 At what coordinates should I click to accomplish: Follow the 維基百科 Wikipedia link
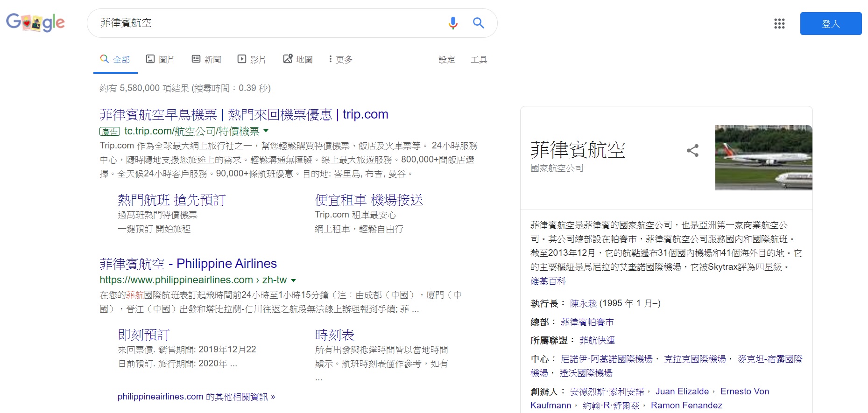[x=548, y=281]
